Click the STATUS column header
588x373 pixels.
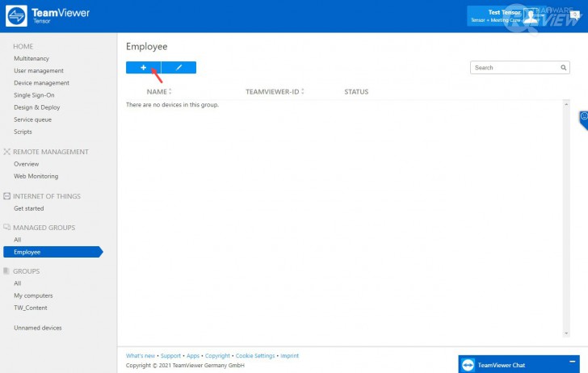tap(356, 91)
